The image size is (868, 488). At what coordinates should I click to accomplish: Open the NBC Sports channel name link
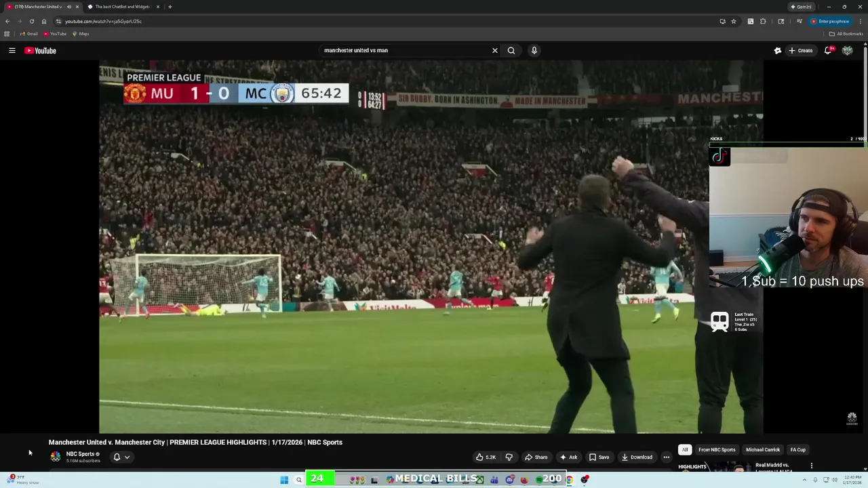click(80, 454)
